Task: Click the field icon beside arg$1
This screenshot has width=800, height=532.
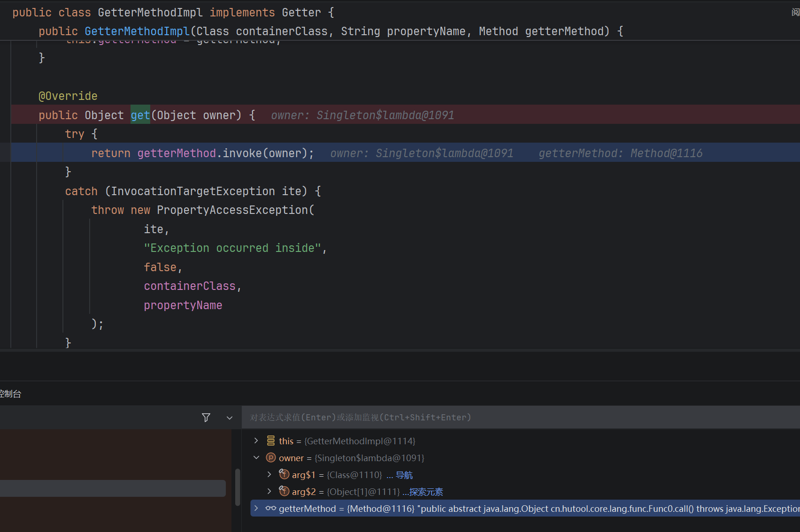Action: 284,474
